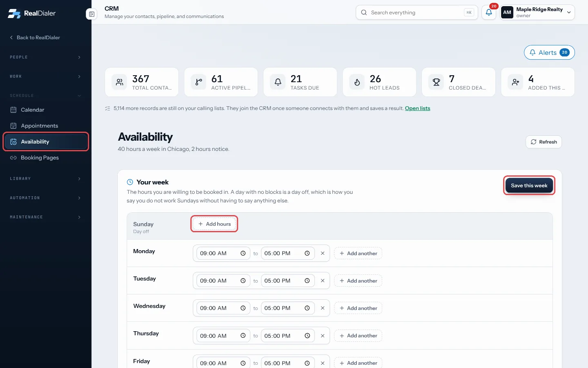Open the Maple Ridge Realty account dropdown
The image size is (588, 368).
pyautogui.click(x=537, y=12)
